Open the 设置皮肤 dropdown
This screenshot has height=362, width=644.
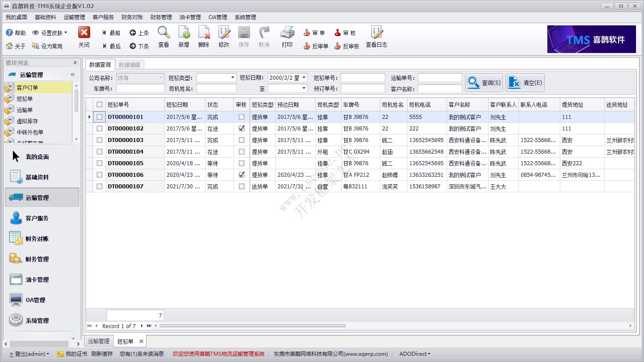point(49,33)
